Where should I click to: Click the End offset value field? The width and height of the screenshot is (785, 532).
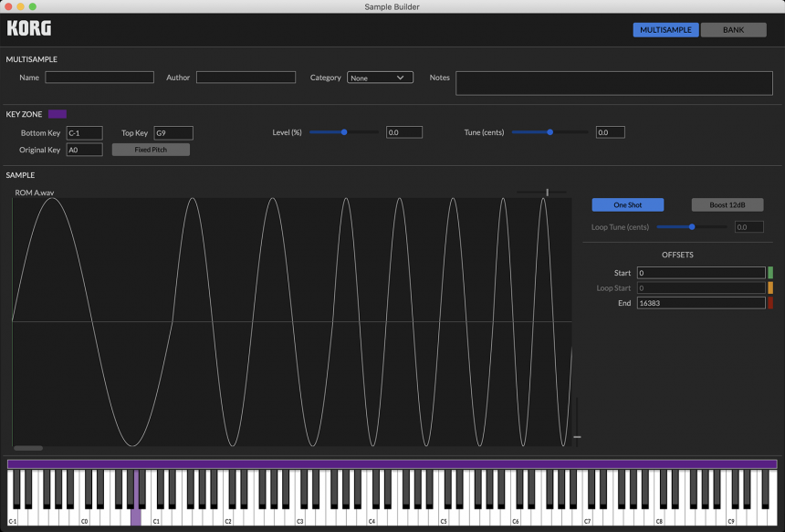(700, 302)
